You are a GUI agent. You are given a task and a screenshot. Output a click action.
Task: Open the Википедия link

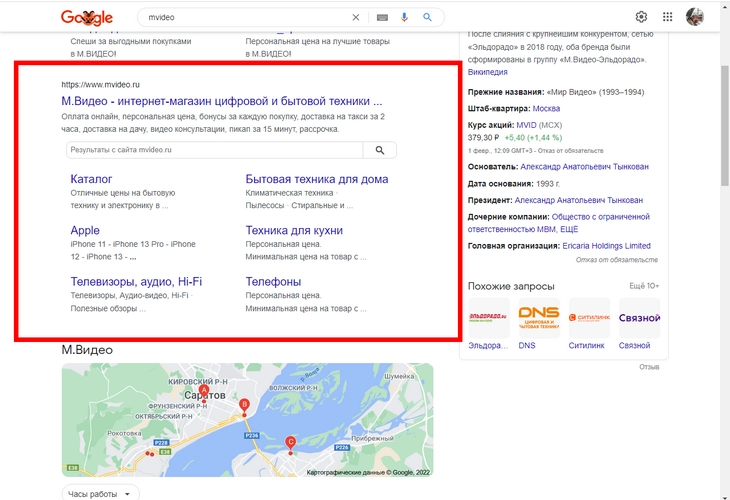pyautogui.click(x=487, y=72)
